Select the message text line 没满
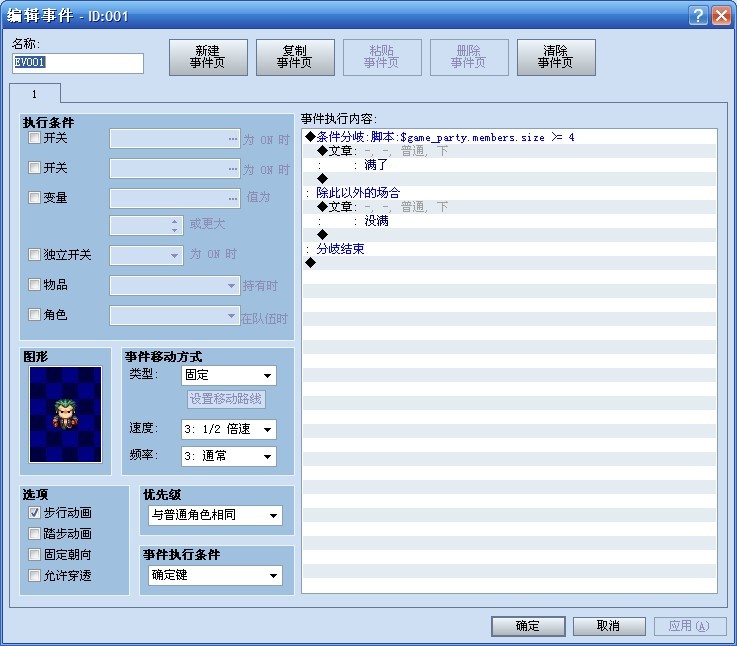The width and height of the screenshot is (737, 646). pos(510,221)
